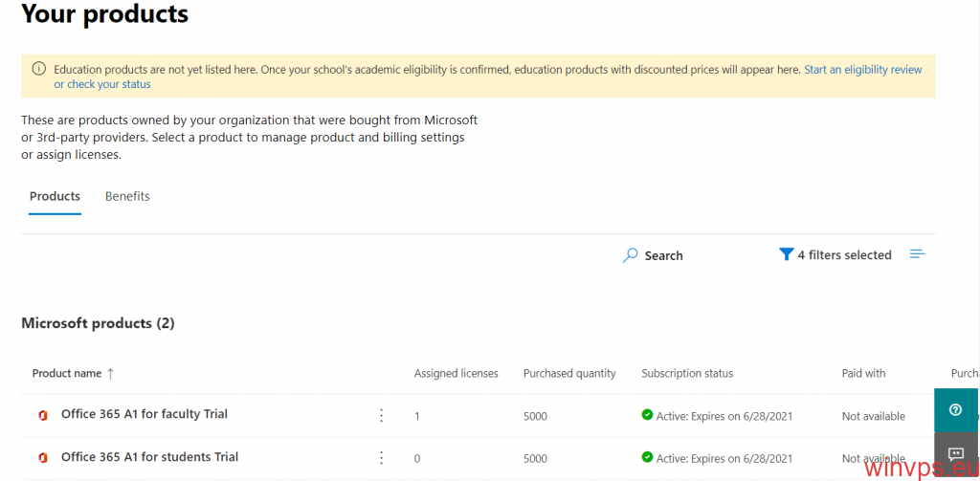Open the feedback chat button
The height and width of the screenshot is (481, 980).
click(955, 453)
